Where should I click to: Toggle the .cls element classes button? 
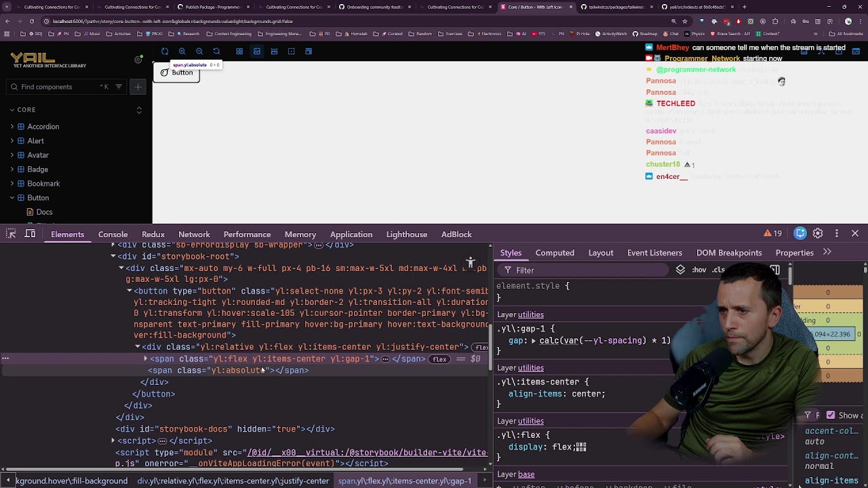[718, 270]
